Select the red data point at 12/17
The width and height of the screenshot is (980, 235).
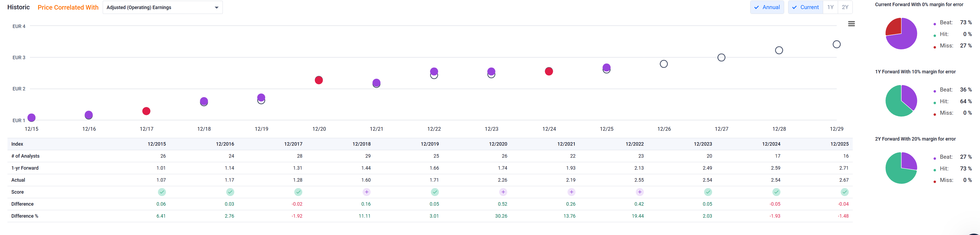pyautogui.click(x=146, y=111)
